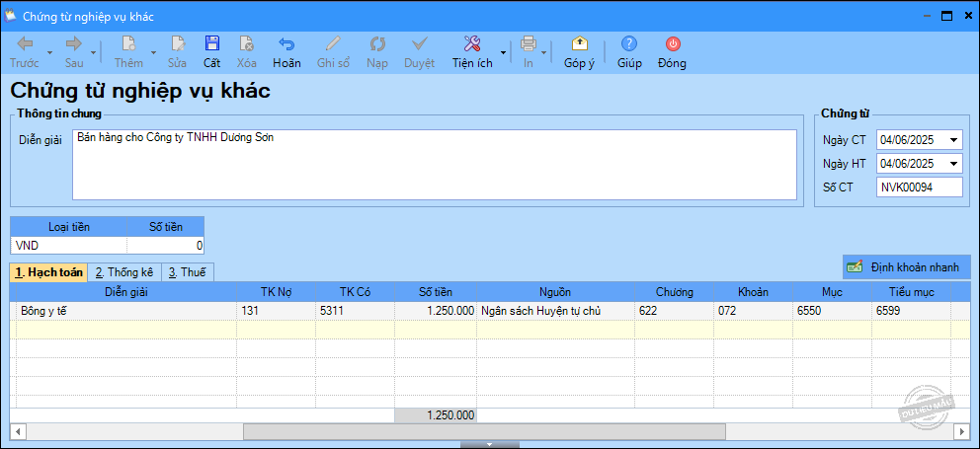
Task: Click the Khoản column header
Action: (754, 292)
